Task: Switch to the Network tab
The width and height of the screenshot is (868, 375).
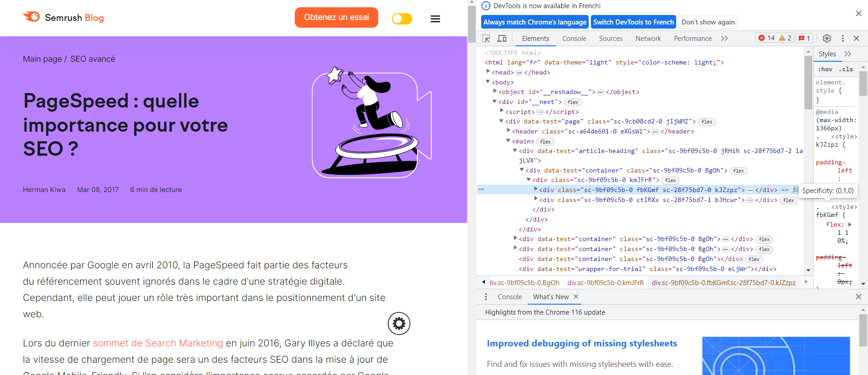Action: point(648,39)
